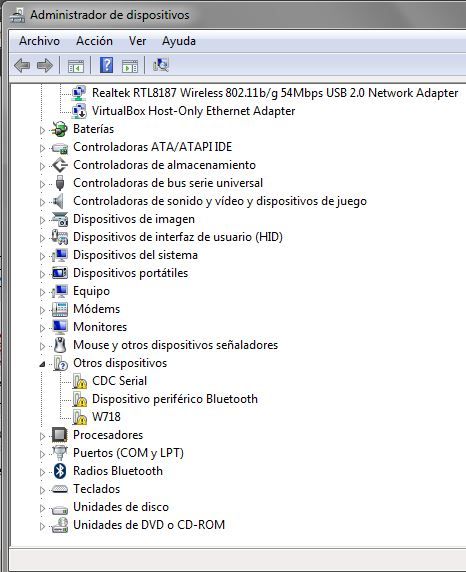The width and height of the screenshot is (466, 572).
Task: Select the Dispositivos portátiles label
Action: (131, 273)
